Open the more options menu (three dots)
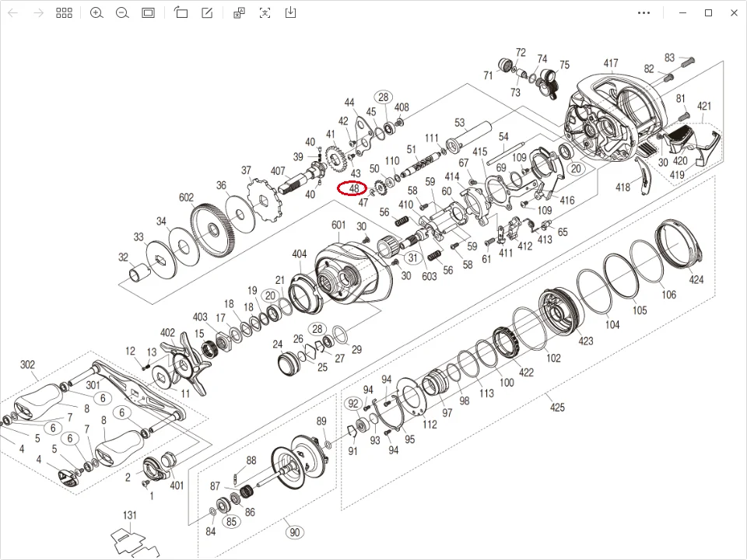 644,13
